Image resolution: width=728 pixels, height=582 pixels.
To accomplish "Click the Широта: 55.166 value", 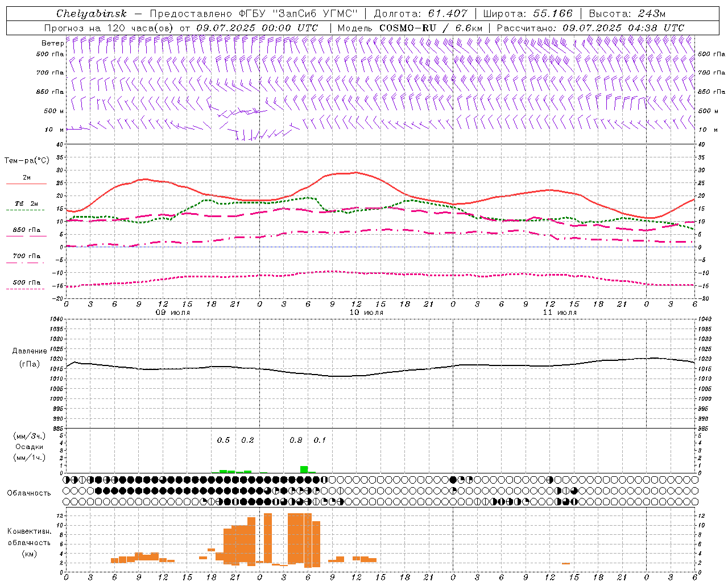I will (528, 14).
